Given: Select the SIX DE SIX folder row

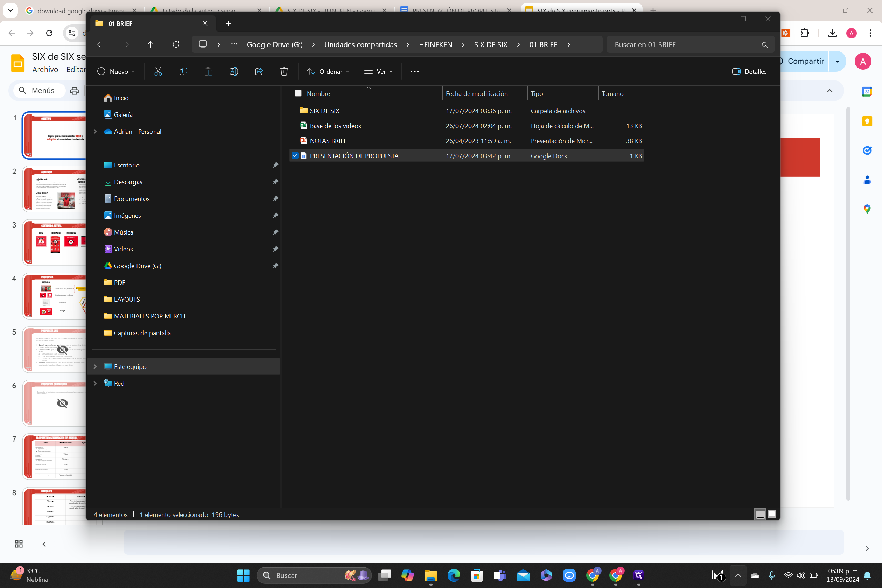Looking at the screenshot, I should coord(467,111).
